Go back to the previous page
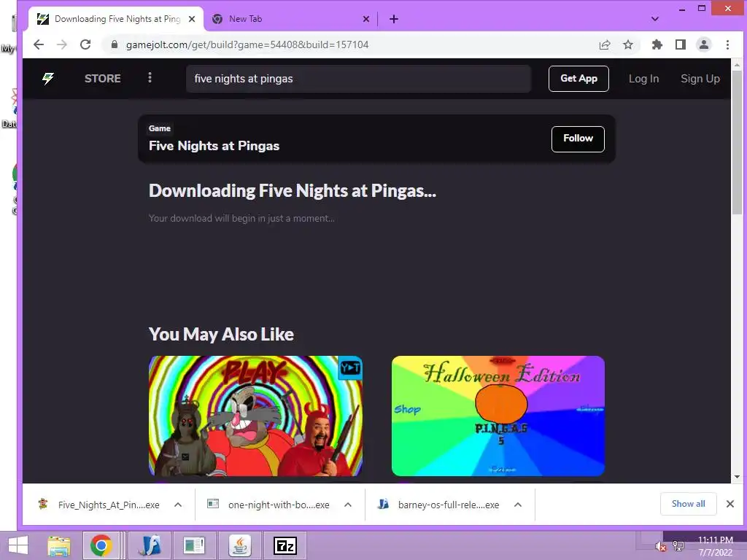This screenshot has height=560, width=747. click(39, 44)
